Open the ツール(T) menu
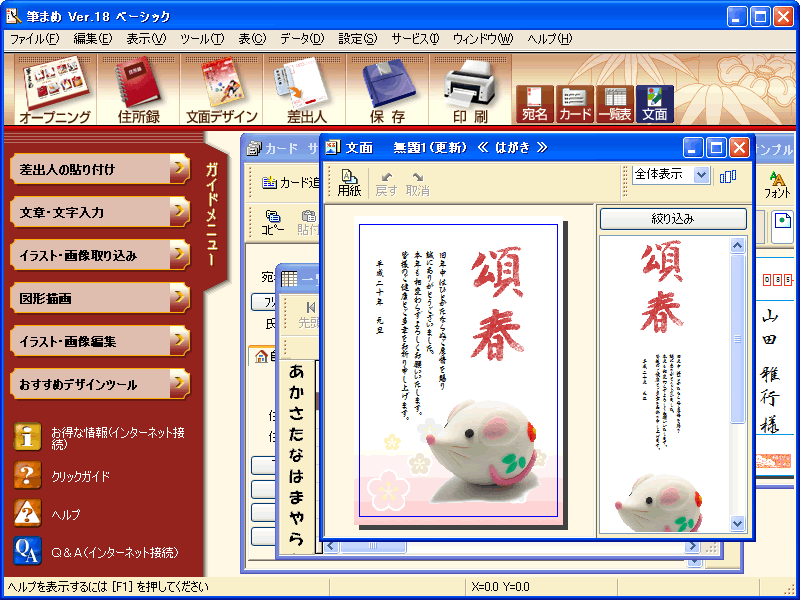Viewport: 800px width, 600px height. tap(202, 39)
